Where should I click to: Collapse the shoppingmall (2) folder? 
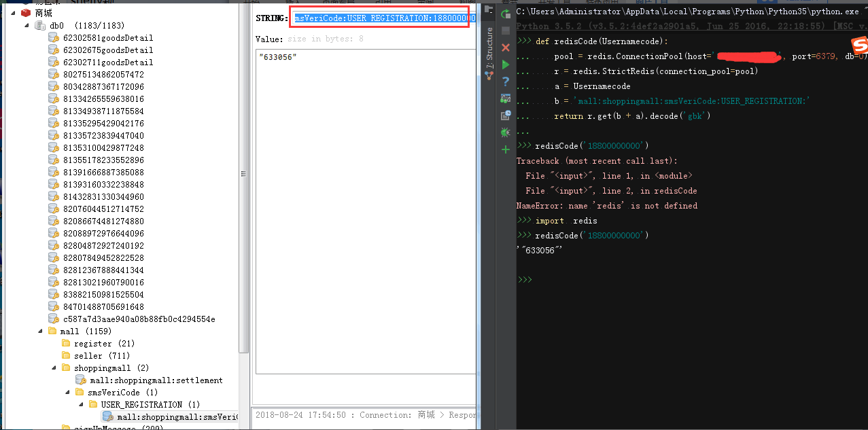[x=54, y=368]
